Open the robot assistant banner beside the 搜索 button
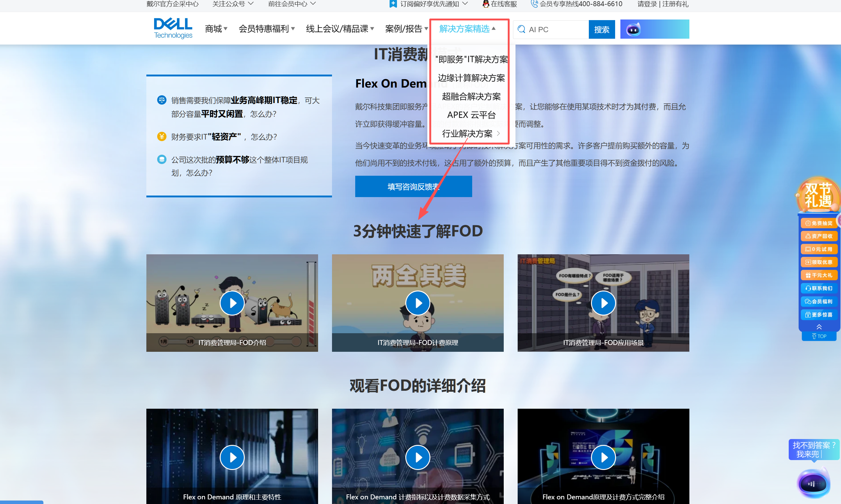 (654, 29)
